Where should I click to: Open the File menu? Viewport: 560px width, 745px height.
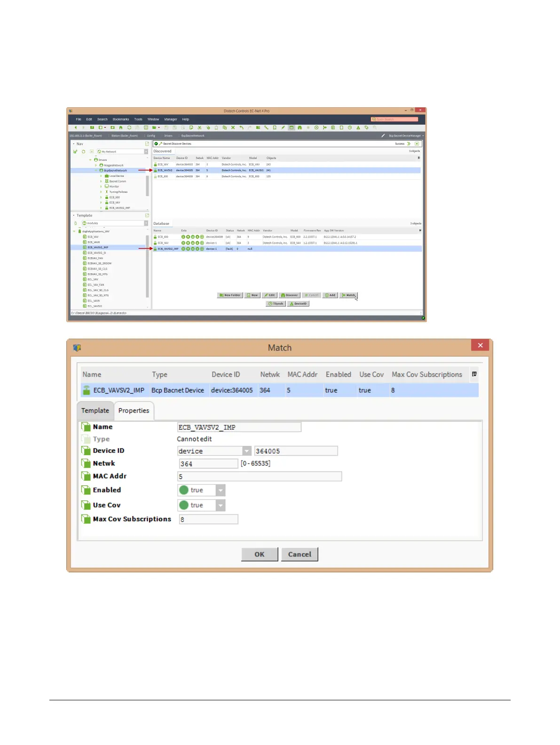[x=79, y=119]
